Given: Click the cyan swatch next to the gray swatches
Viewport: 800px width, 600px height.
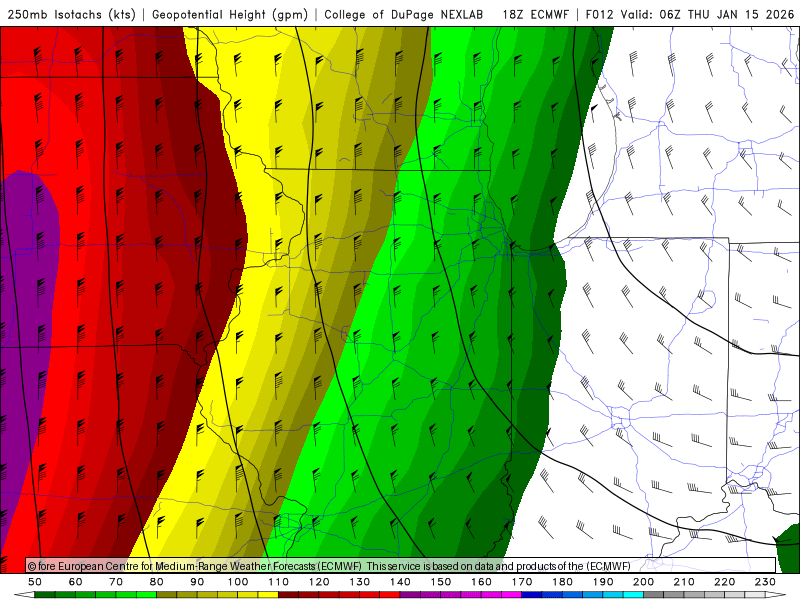Looking at the screenshot, I should (x=633, y=595).
